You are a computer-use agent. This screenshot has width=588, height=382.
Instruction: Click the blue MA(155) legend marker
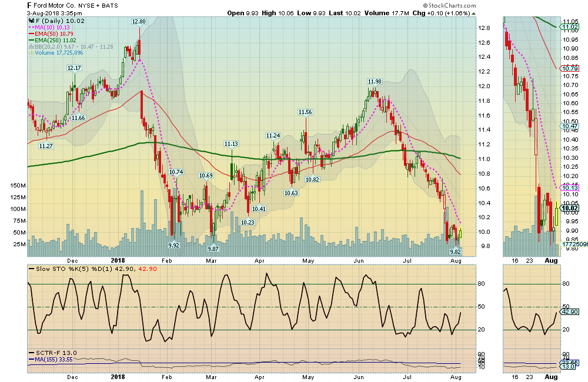click(32, 360)
